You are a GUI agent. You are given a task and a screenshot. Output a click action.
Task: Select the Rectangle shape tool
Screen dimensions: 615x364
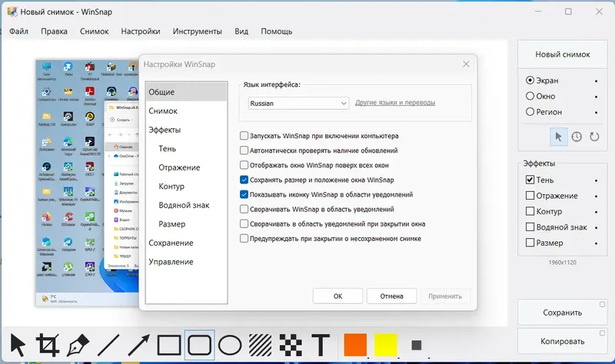pyautogui.click(x=169, y=346)
